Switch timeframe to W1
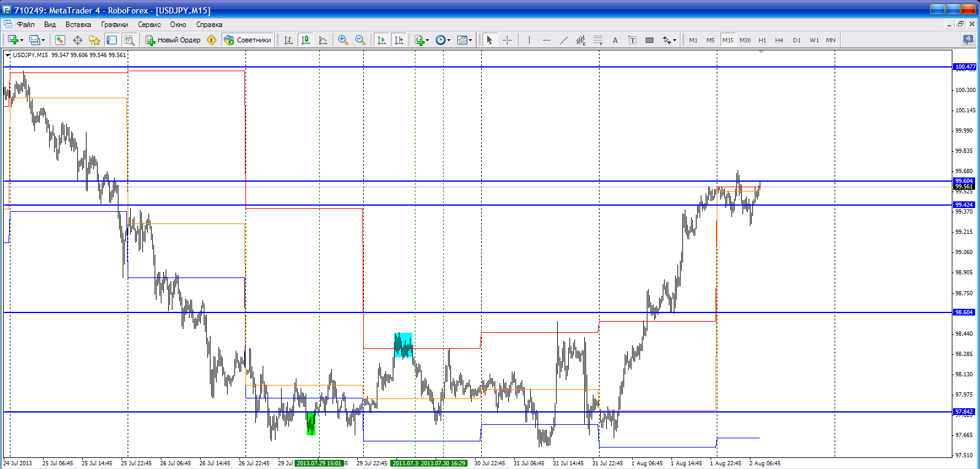 click(x=814, y=40)
